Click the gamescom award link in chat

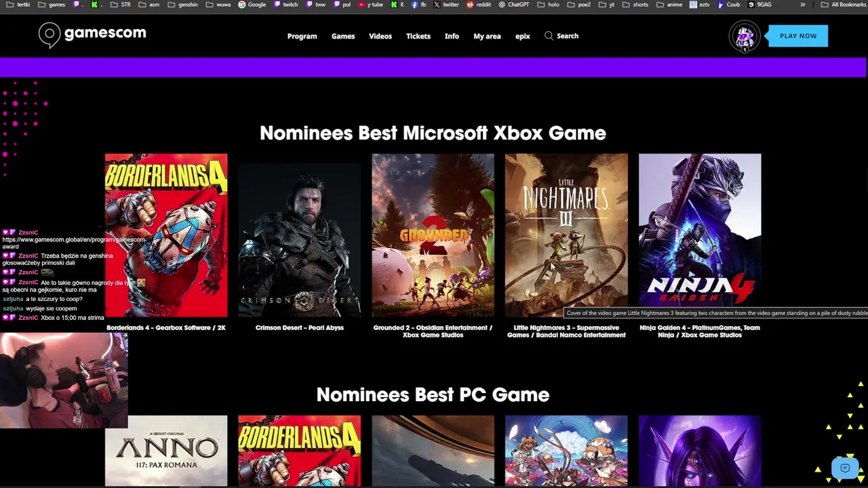tap(74, 243)
